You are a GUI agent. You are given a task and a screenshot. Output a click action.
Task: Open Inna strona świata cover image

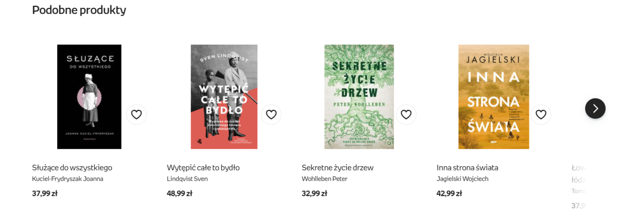point(494,97)
